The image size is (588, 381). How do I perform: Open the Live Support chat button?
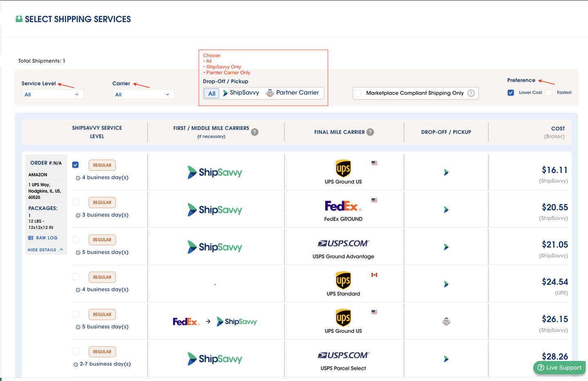[559, 368]
